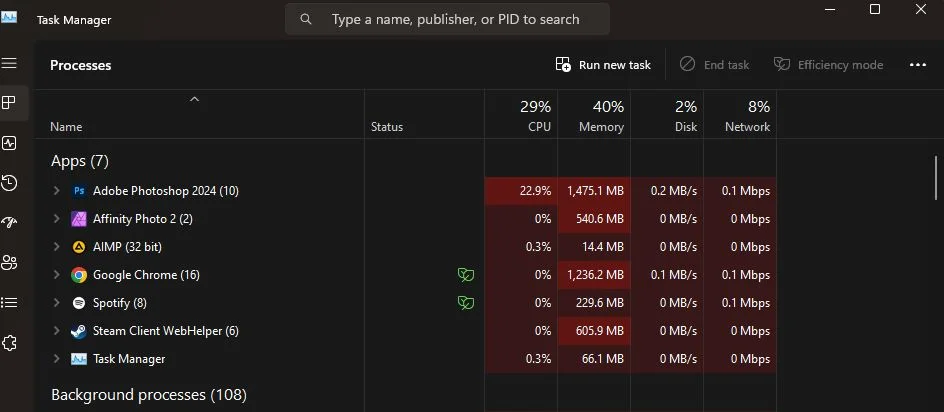
Task: Open the hamburger navigation menu
Action: (9, 63)
